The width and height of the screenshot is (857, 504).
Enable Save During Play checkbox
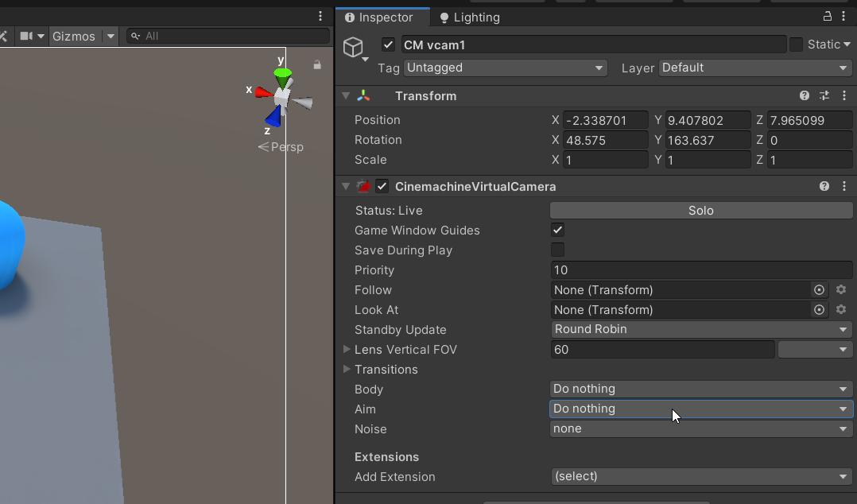(x=558, y=250)
